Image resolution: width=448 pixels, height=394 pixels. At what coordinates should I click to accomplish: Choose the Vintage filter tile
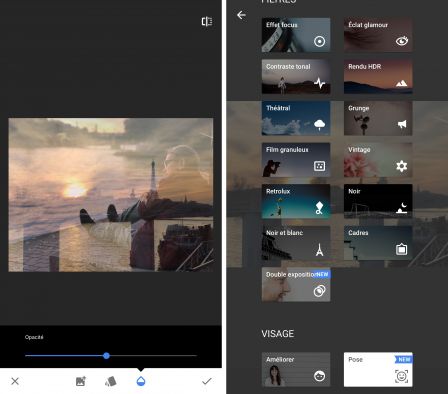click(378, 160)
